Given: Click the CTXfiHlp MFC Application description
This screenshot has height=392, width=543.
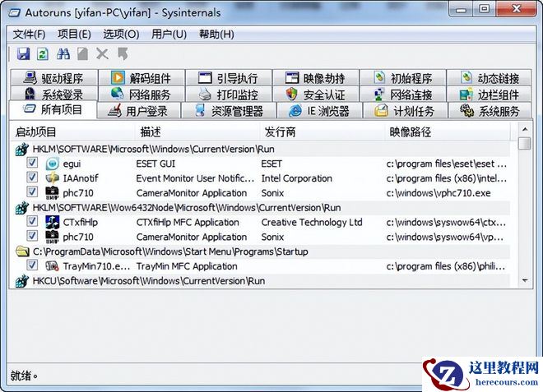Looking at the screenshot, I should (x=188, y=222).
